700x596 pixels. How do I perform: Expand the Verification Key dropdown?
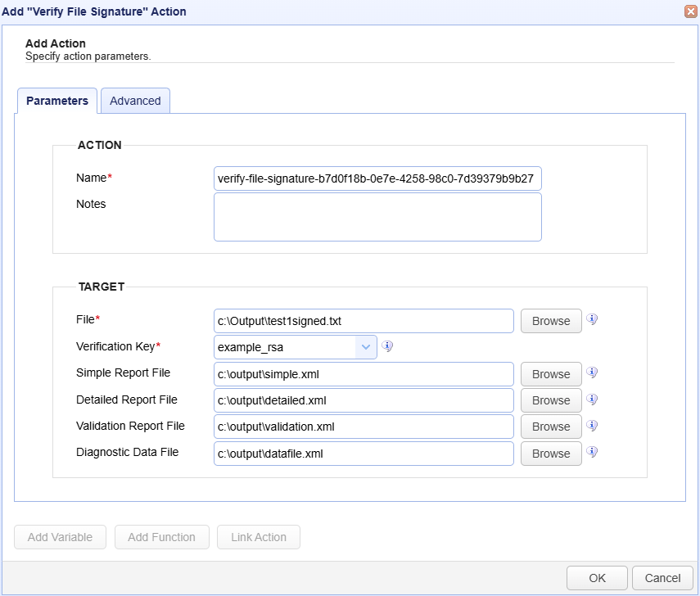tap(366, 347)
